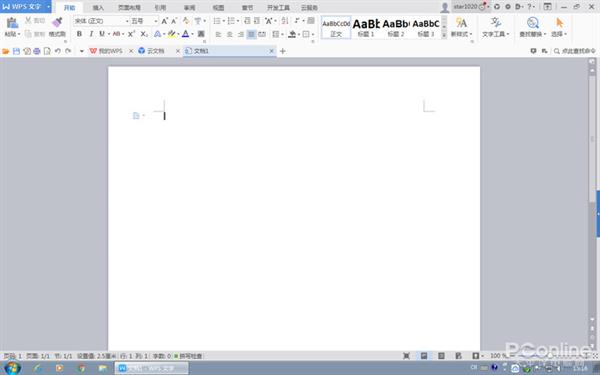Click the Format Painter brush icon
This screenshot has width=600, height=375.
[57, 22]
